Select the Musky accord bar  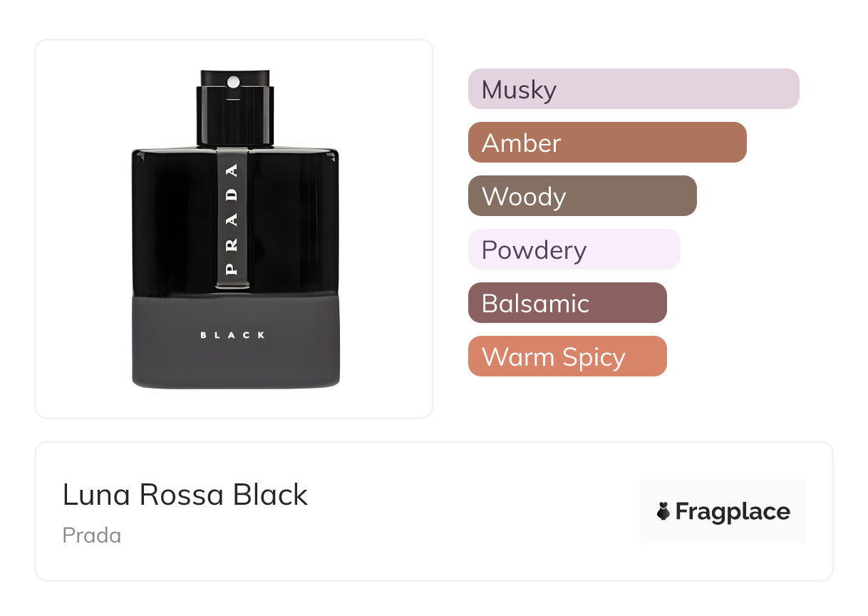coord(634,89)
